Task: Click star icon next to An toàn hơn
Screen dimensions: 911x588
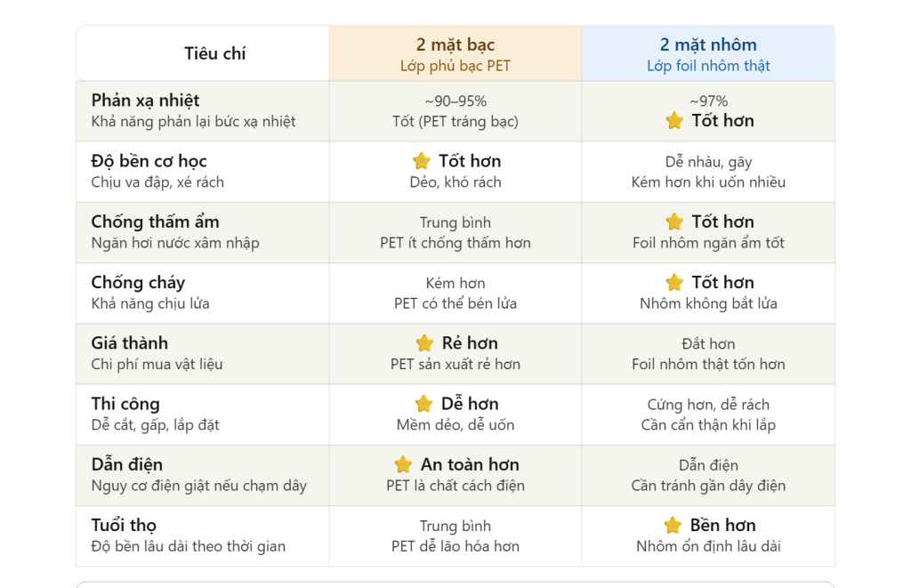Action: click(403, 464)
